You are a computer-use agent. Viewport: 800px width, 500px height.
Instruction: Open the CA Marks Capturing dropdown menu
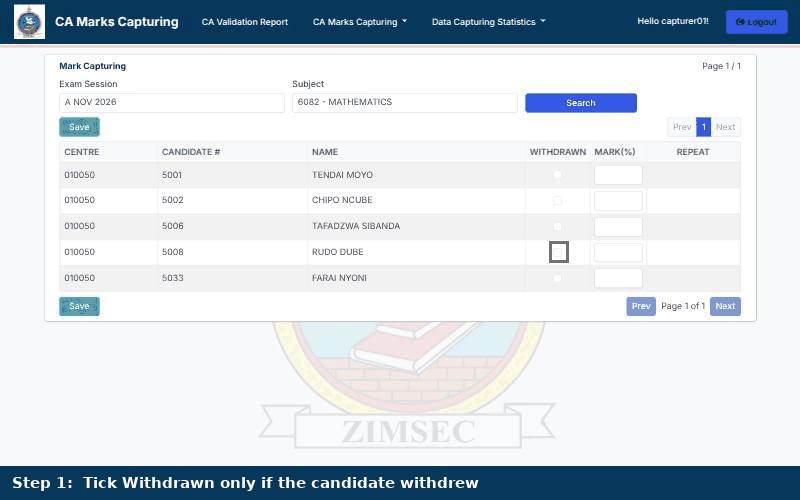tap(360, 22)
